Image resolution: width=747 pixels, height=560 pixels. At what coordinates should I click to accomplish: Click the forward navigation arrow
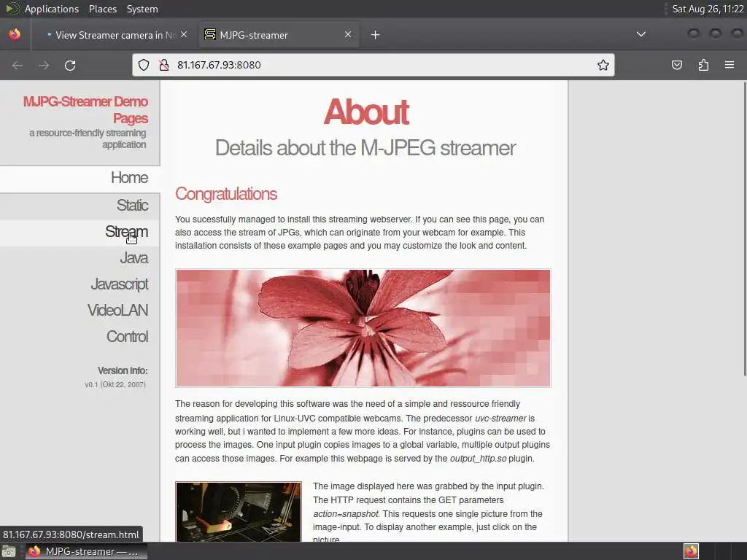[x=44, y=65]
